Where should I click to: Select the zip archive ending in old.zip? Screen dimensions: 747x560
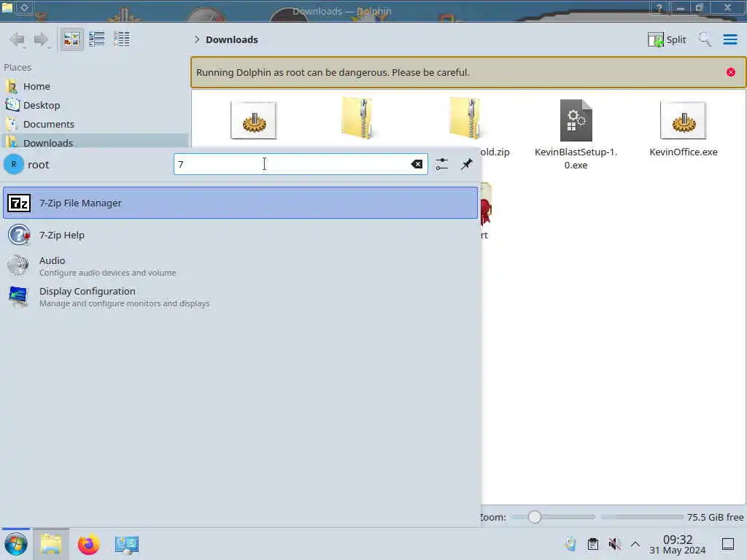[x=465, y=119]
